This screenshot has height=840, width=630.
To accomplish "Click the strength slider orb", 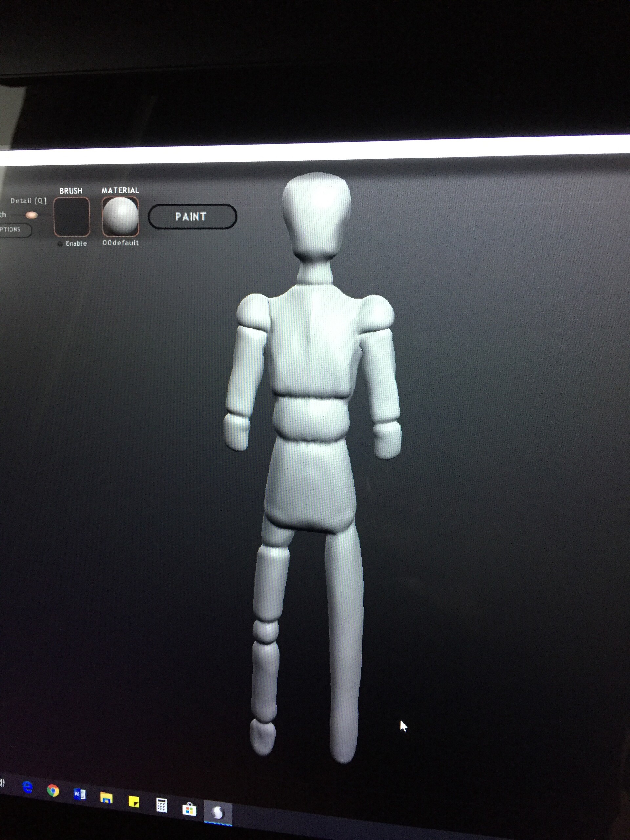I will [32, 215].
